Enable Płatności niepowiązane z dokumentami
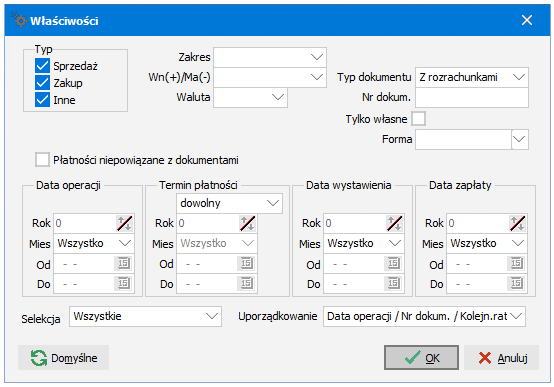554x387 pixels. (x=42, y=160)
